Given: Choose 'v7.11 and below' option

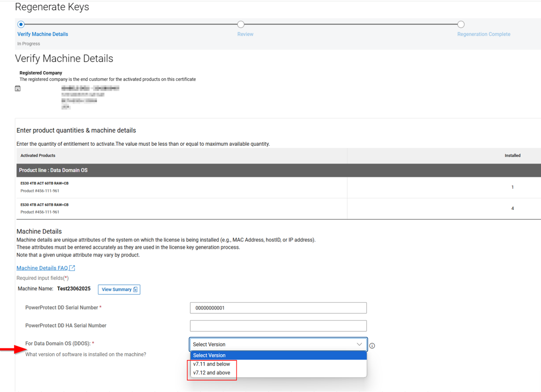Looking at the screenshot, I should coord(211,364).
